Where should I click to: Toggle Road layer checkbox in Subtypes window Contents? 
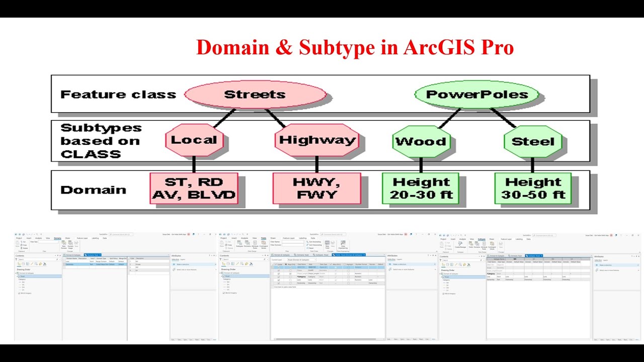pos(443,277)
